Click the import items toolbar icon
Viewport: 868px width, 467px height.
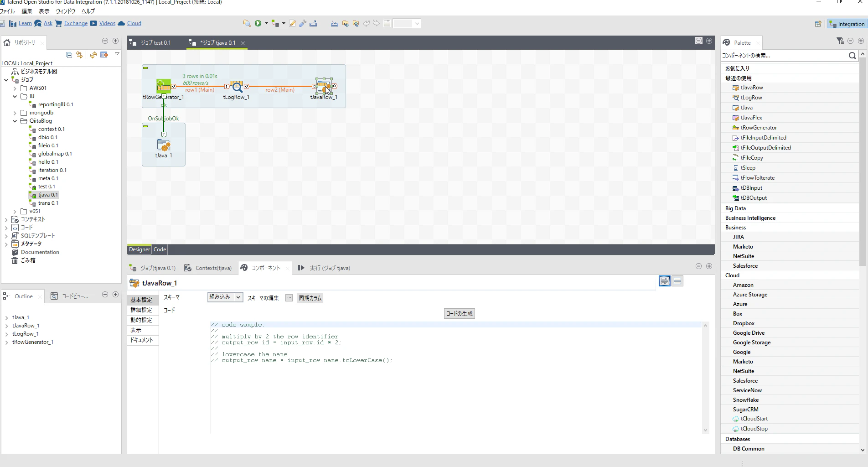point(335,23)
